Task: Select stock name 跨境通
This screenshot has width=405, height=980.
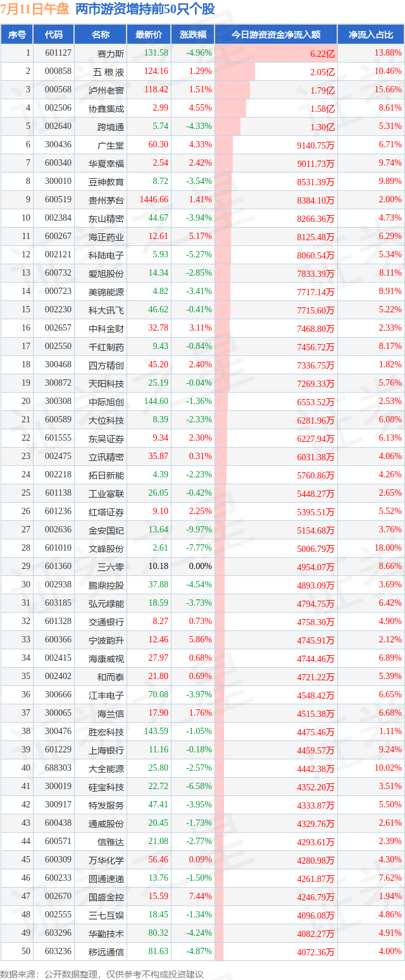Action: tap(111, 127)
